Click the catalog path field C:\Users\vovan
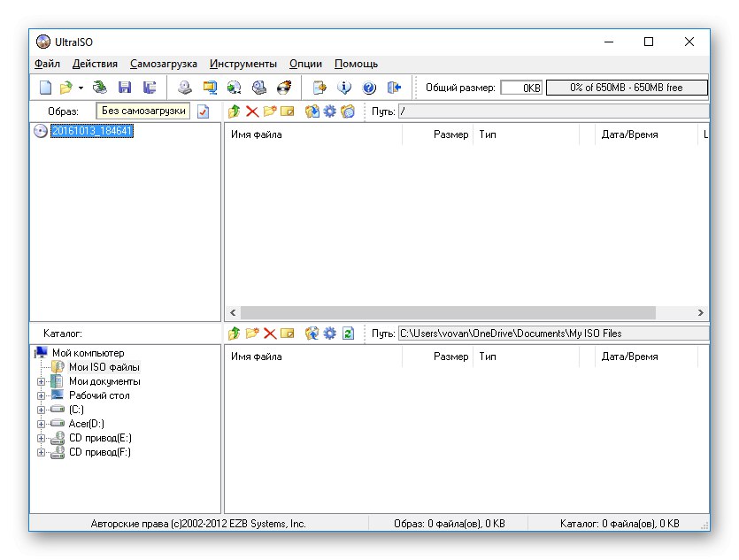Viewport: 739px width, 560px height. coord(553,334)
